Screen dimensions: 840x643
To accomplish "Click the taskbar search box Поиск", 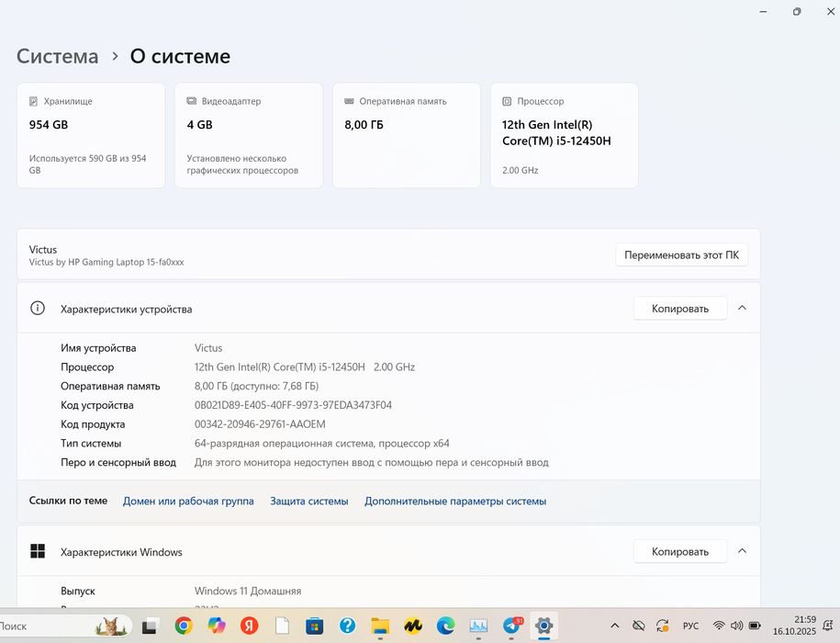I will pyautogui.click(x=65, y=626).
